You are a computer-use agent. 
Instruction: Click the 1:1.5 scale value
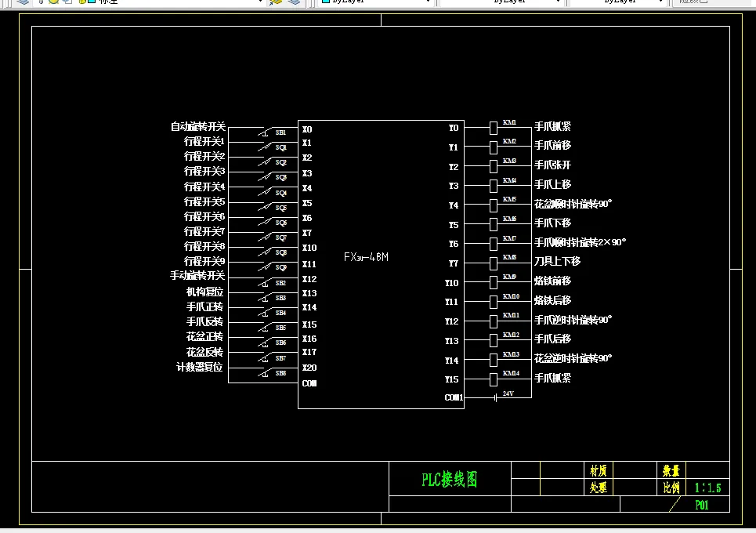coord(707,488)
